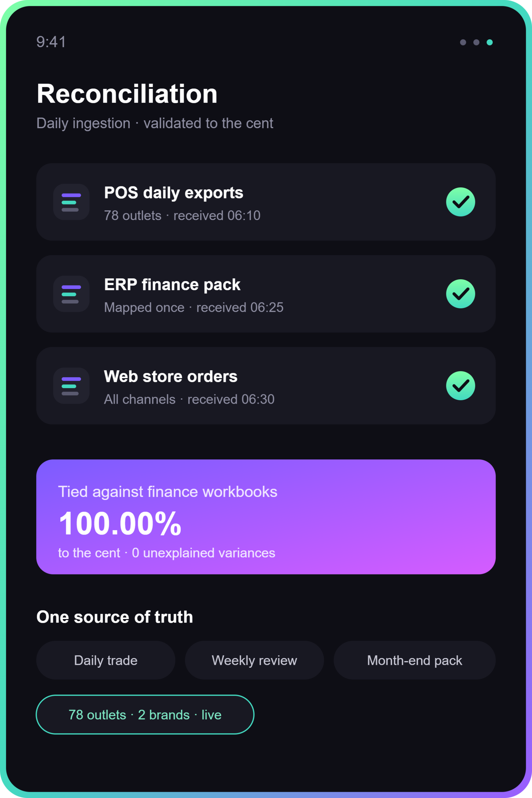This screenshot has height=798, width=532.
Task: Click the green checkmark for ERP finance pack
Action: (460, 294)
